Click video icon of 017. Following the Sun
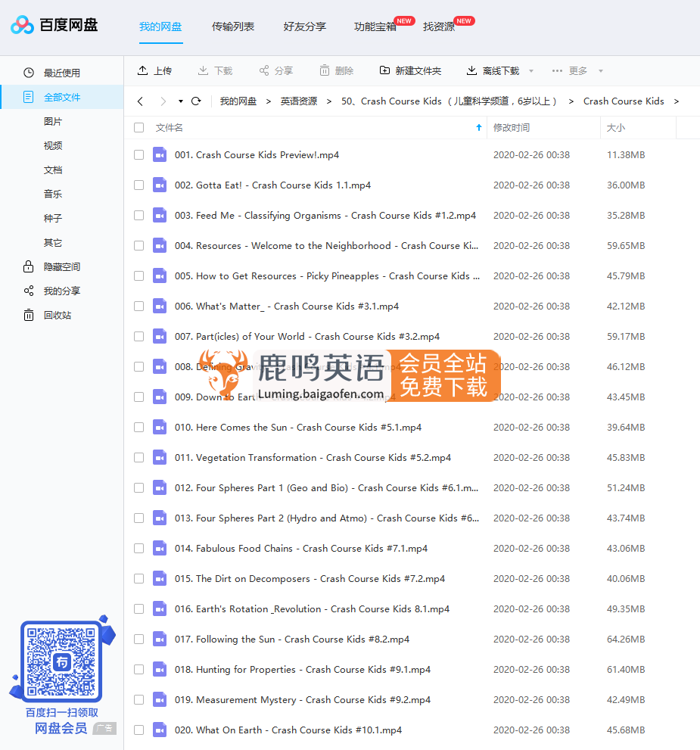 point(160,639)
